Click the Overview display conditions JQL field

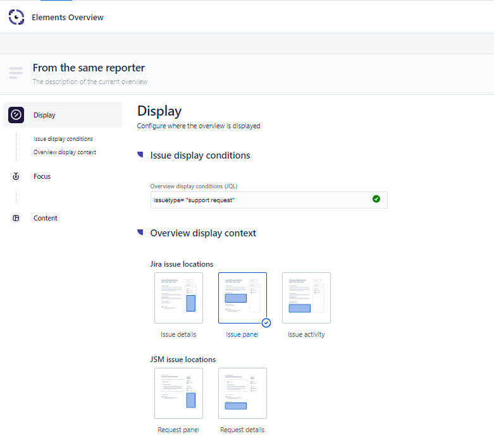point(259,200)
